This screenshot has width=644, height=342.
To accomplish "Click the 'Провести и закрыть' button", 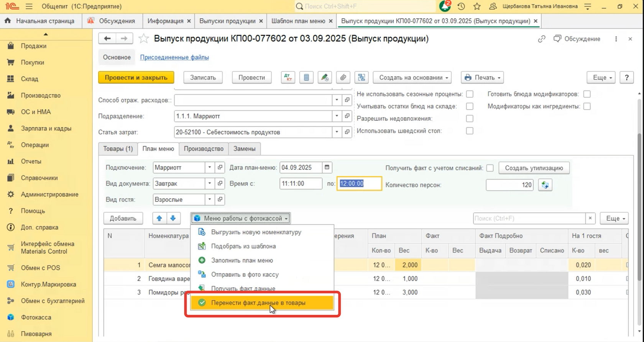I will [136, 77].
